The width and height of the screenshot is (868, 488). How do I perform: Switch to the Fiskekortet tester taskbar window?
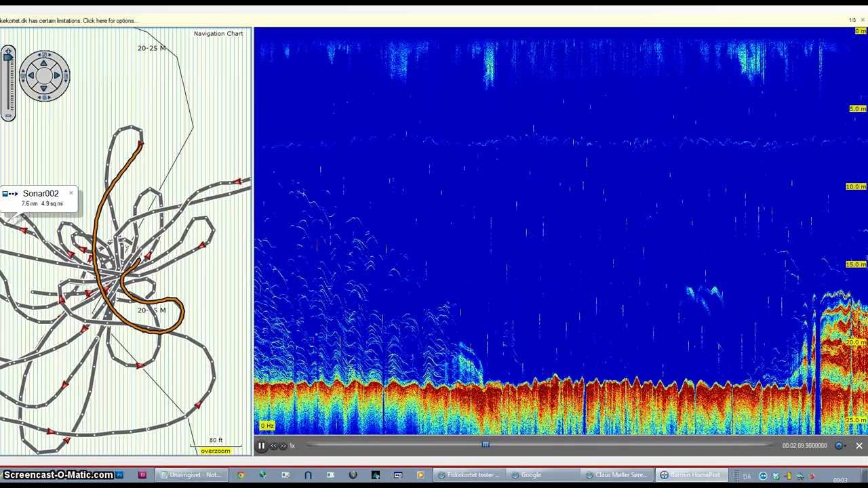pos(469,475)
